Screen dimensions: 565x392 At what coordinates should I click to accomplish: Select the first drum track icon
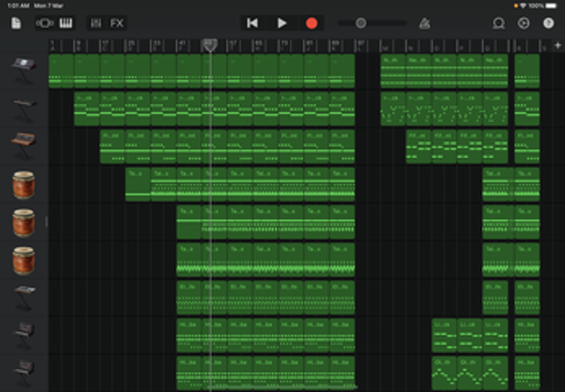click(23, 184)
